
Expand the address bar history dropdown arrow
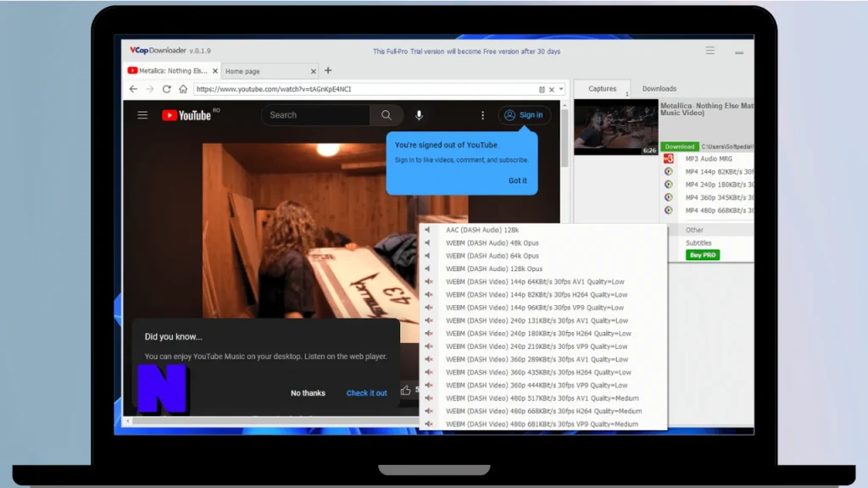click(x=561, y=89)
